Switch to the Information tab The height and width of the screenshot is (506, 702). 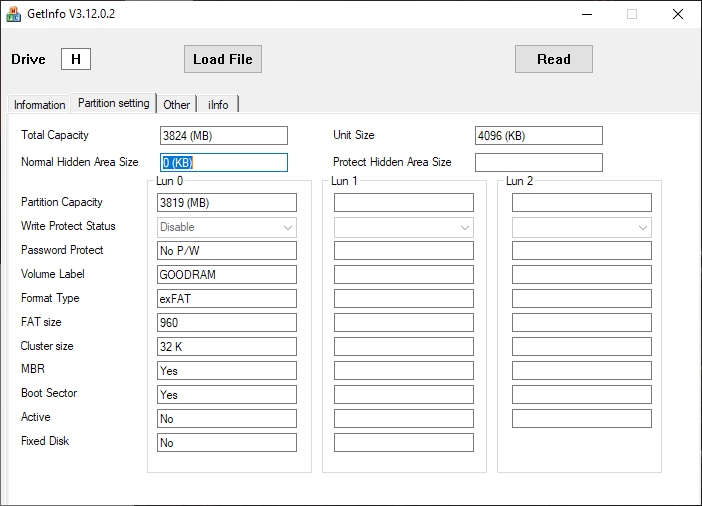click(39, 105)
